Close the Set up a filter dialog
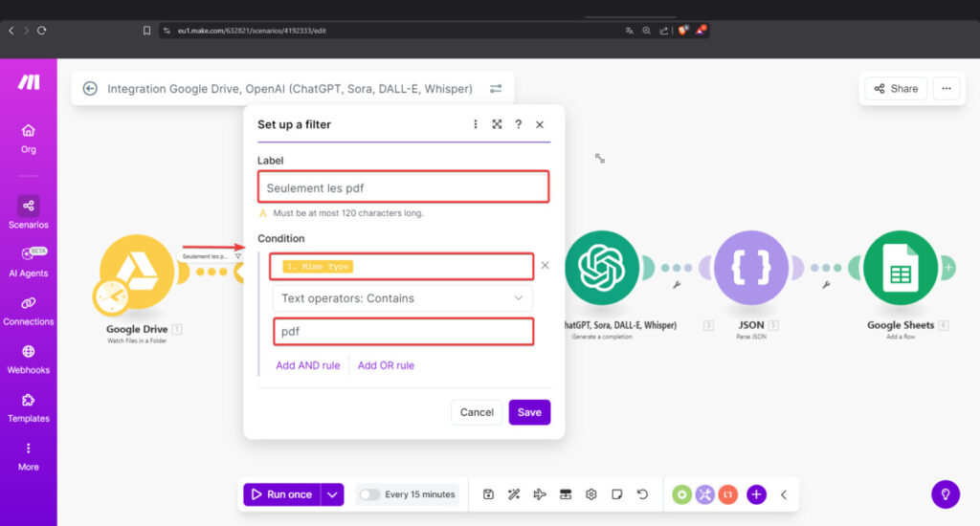 [x=540, y=124]
